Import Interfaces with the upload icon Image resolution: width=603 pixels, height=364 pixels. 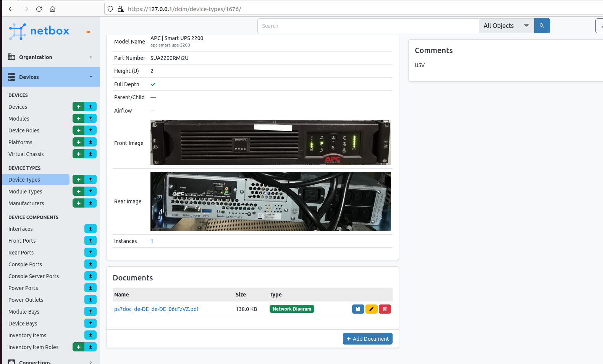click(91, 229)
